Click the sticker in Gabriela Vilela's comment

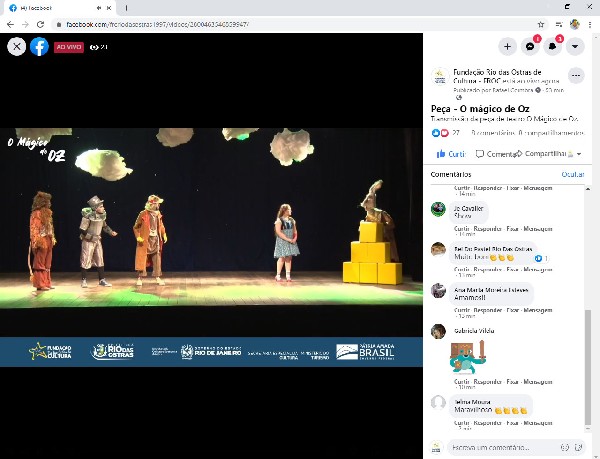point(468,357)
